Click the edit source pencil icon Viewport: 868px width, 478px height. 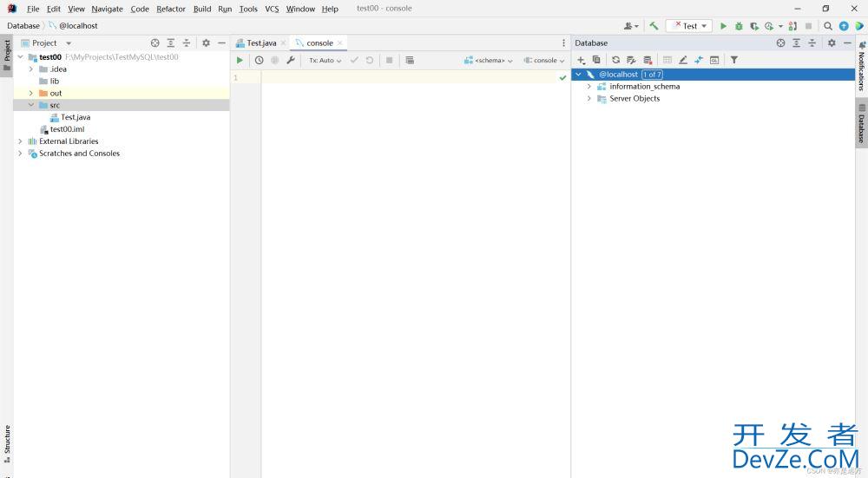[x=683, y=60]
